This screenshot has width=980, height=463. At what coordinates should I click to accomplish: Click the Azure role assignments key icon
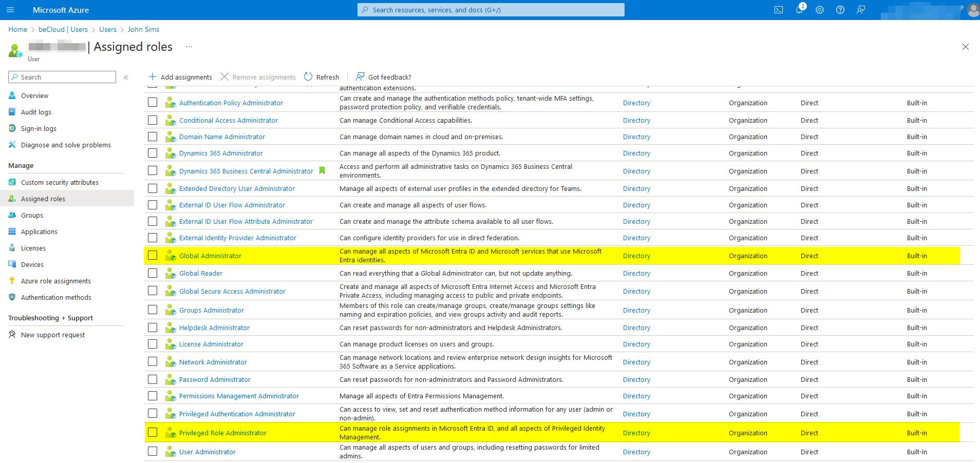point(12,281)
